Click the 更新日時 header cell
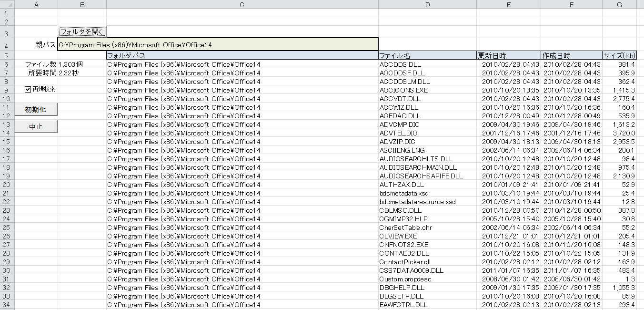 point(509,55)
